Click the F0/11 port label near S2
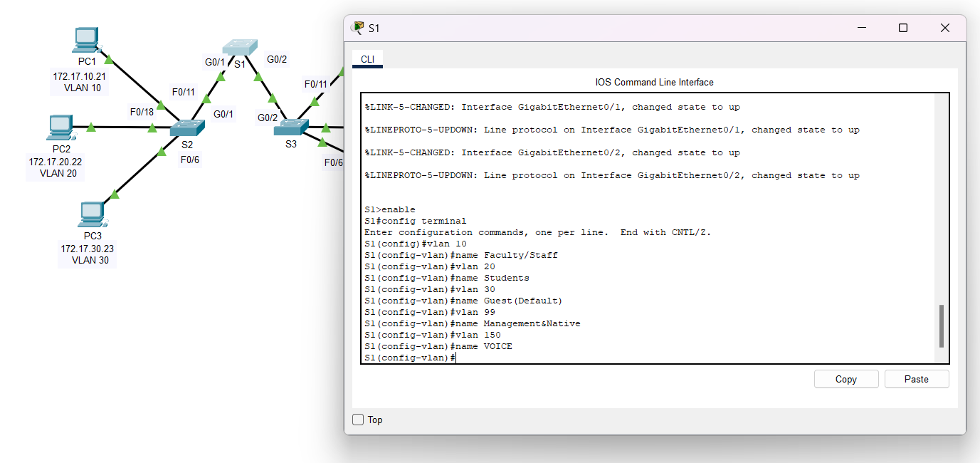 click(x=184, y=92)
